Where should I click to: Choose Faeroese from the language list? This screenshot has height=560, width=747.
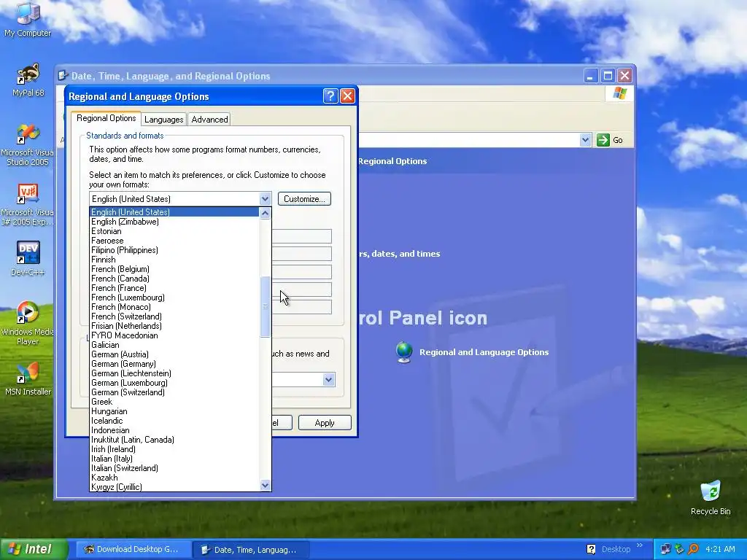[x=174, y=241]
